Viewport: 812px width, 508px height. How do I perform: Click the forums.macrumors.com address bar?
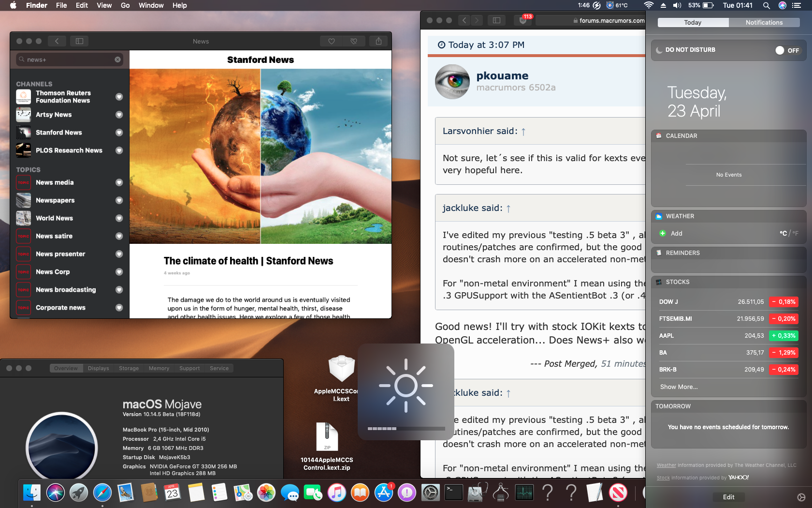[591, 20]
